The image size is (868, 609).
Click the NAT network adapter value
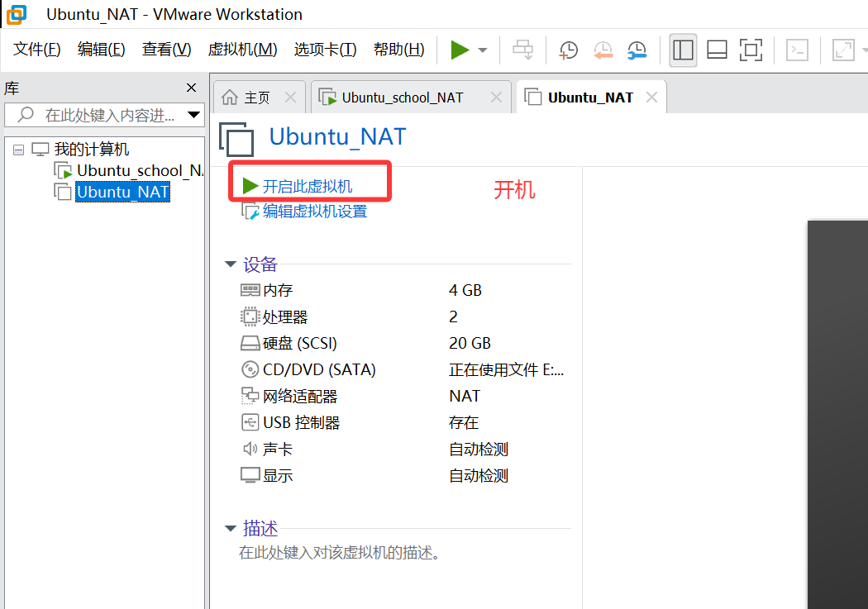click(x=465, y=396)
